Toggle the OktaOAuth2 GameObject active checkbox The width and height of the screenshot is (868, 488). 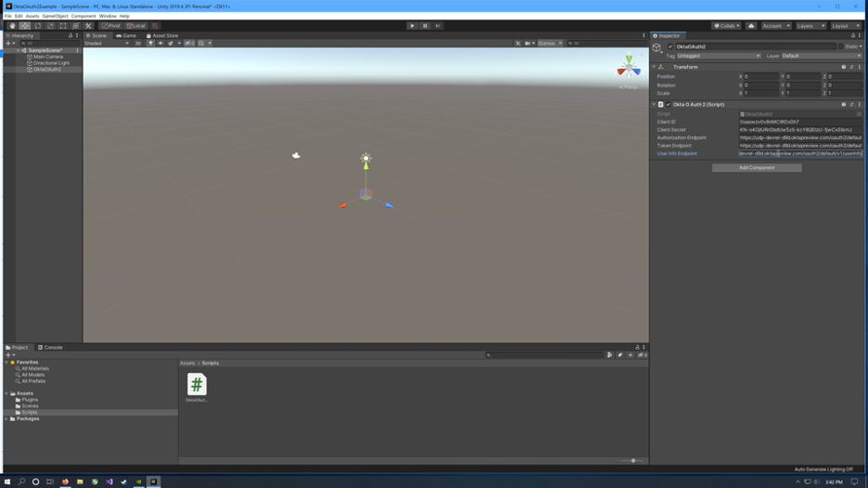670,46
